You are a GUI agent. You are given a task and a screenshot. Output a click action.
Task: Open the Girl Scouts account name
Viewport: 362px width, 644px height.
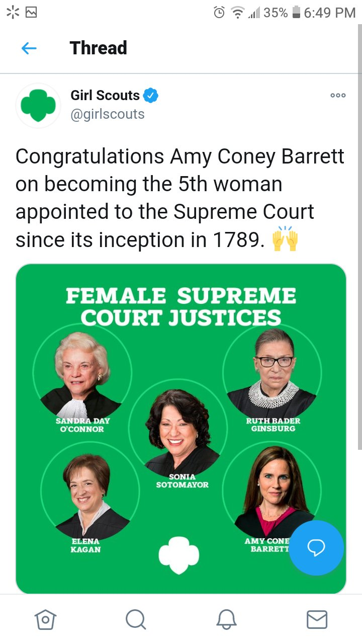tap(105, 95)
